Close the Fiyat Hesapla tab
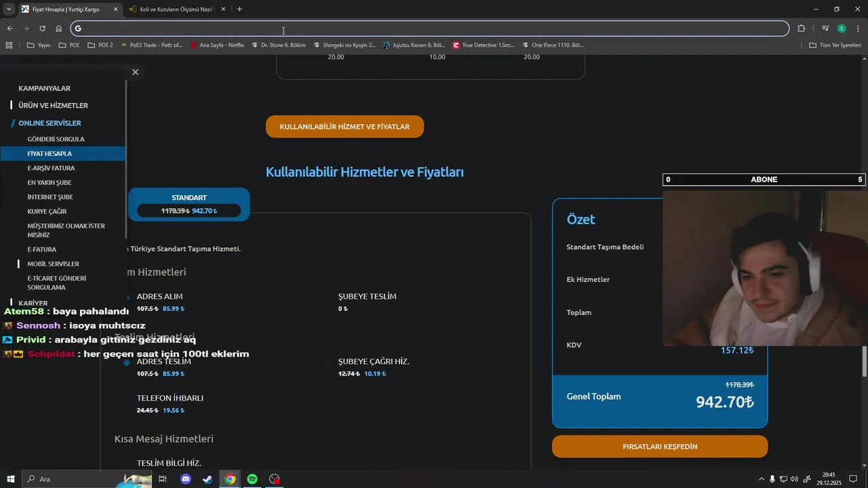The width and height of the screenshot is (868, 488). click(x=115, y=9)
